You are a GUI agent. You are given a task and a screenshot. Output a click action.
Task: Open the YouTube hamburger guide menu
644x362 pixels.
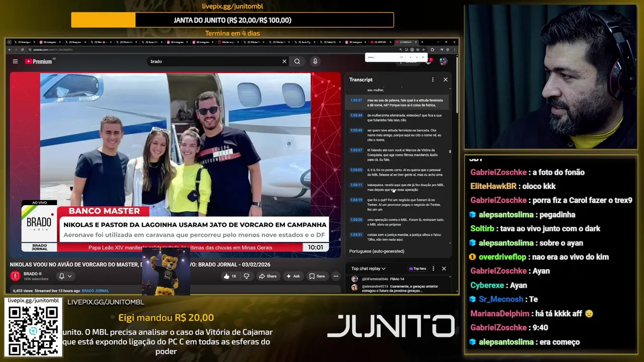coord(15,61)
